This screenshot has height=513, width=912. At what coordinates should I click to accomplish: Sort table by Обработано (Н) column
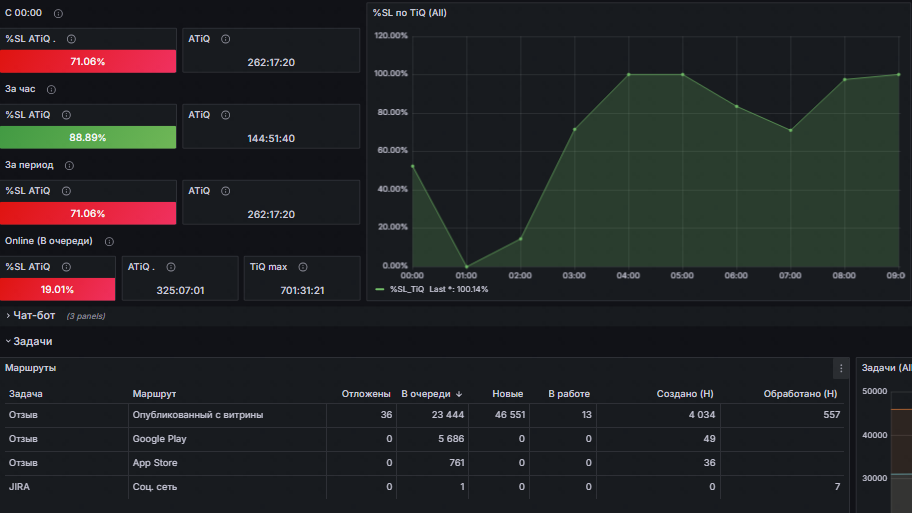[800, 394]
